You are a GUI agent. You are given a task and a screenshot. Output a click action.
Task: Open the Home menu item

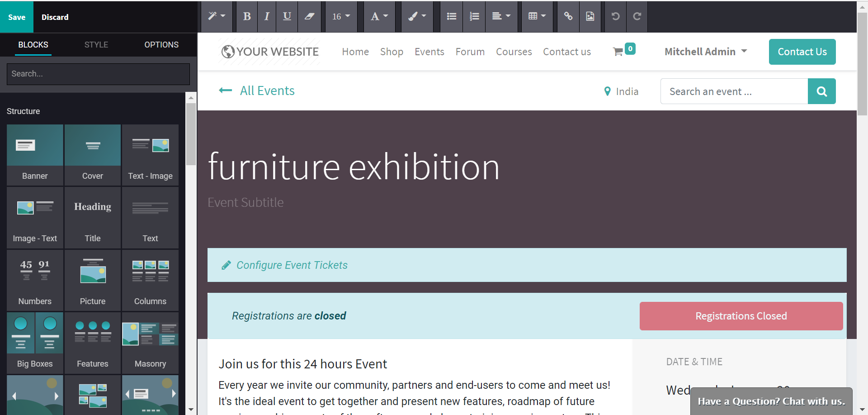pyautogui.click(x=355, y=52)
